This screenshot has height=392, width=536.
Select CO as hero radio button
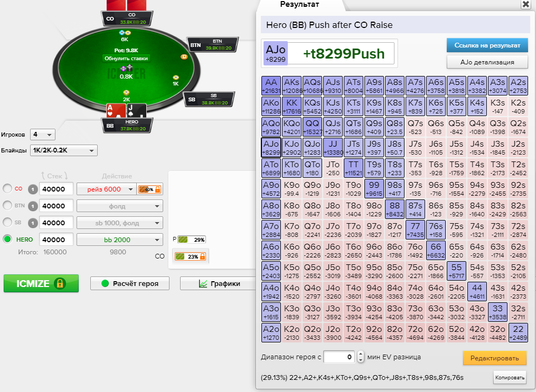(7, 188)
